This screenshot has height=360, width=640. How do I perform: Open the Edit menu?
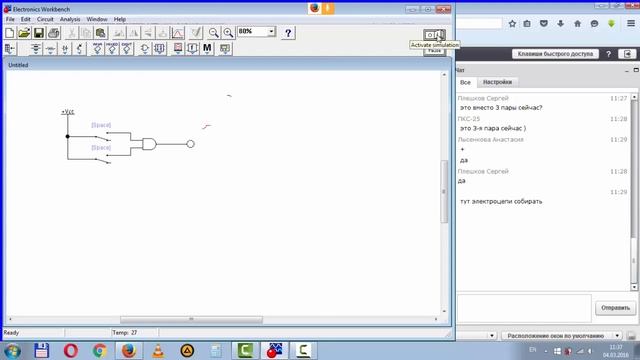26,19
